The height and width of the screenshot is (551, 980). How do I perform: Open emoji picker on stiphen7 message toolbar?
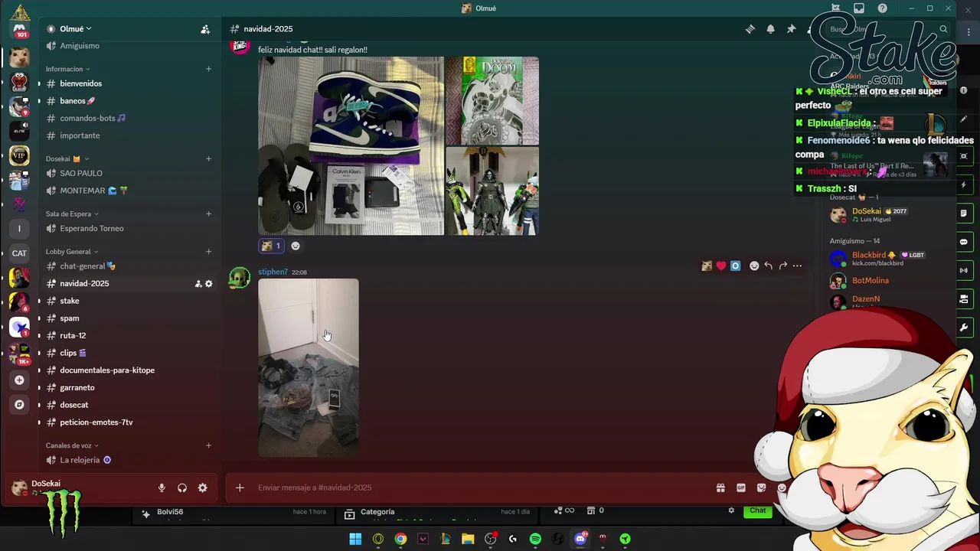tap(754, 266)
